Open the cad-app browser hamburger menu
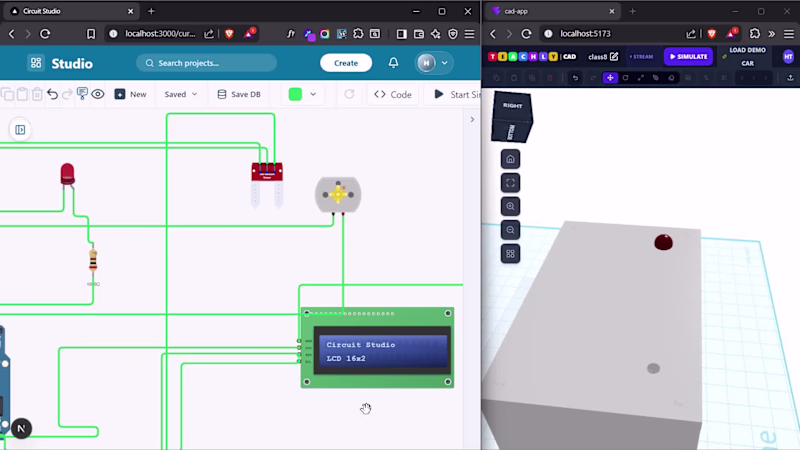Image resolution: width=800 pixels, height=450 pixels. (789, 34)
